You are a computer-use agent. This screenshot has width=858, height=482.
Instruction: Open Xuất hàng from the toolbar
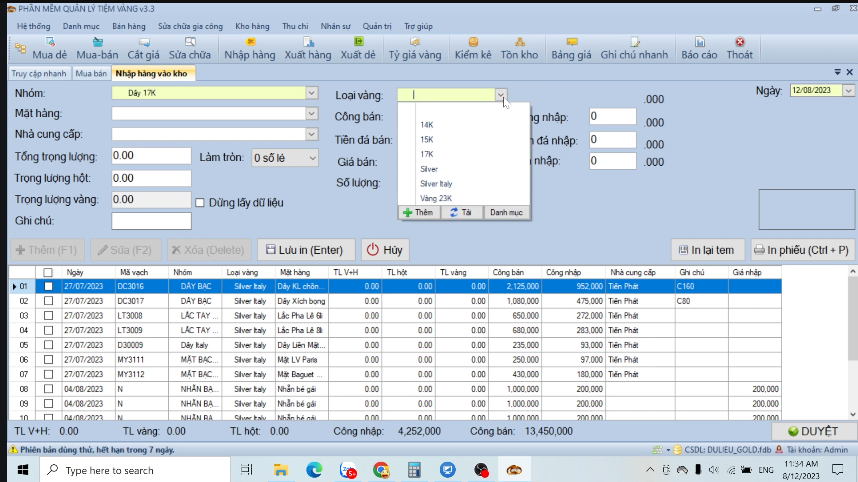click(308, 48)
